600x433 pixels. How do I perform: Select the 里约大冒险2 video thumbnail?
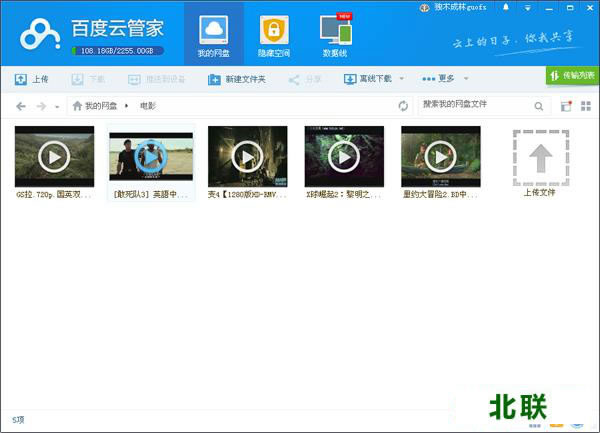pos(441,156)
